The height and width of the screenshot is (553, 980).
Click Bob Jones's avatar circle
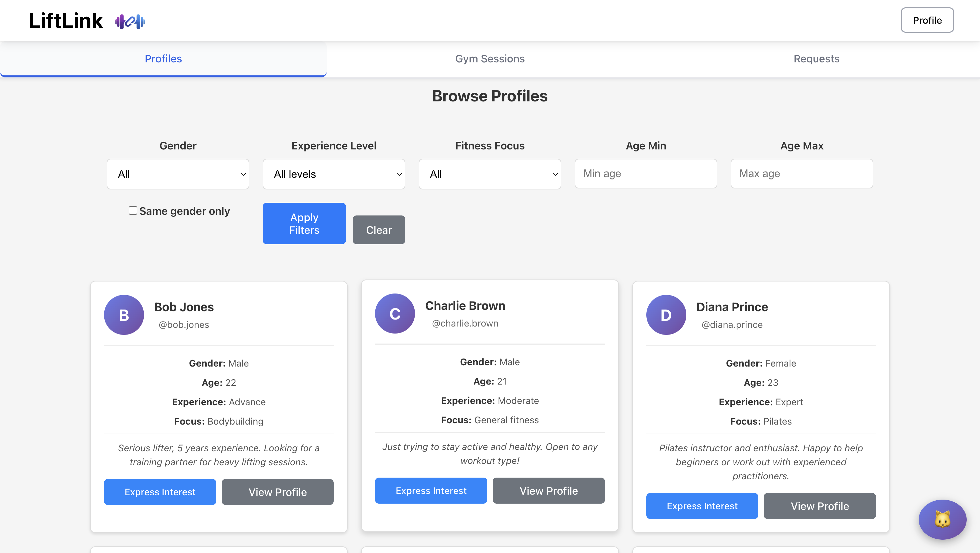(x=124, y=315)
